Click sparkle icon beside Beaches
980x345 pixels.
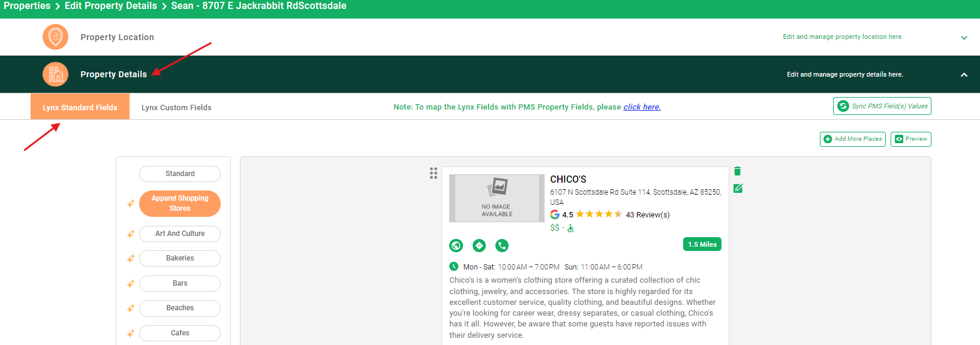pyautogui.click(x=130, y=308)
